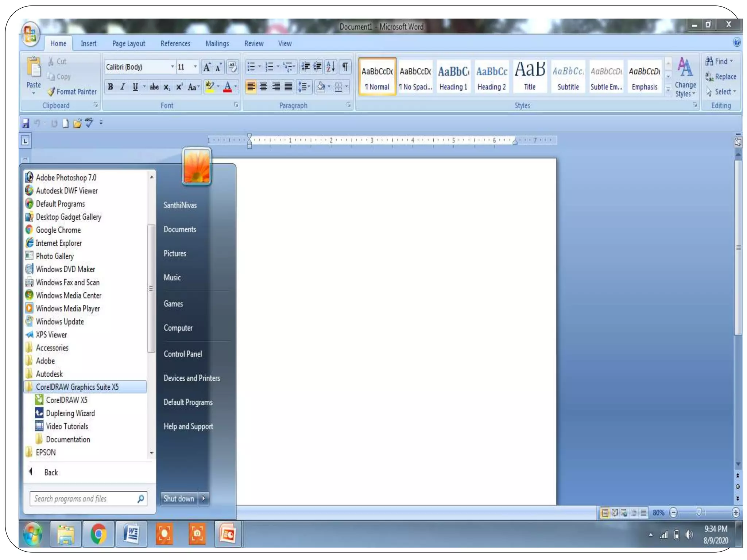The width and height of the screenshot is (747, 560).
Task: Open the Calibri font name dropdown
Action: point(173,67)
